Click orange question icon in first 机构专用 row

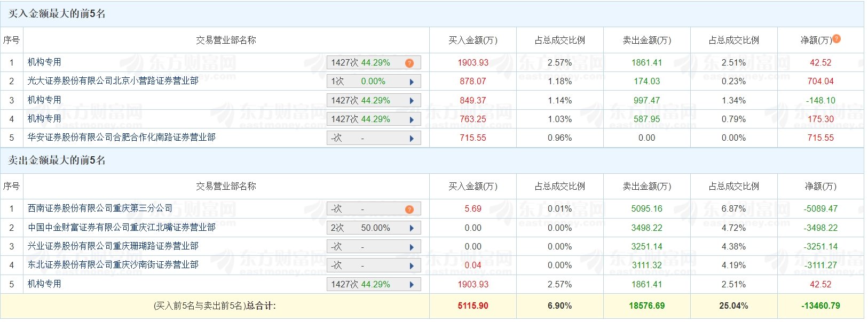[409, 63]
